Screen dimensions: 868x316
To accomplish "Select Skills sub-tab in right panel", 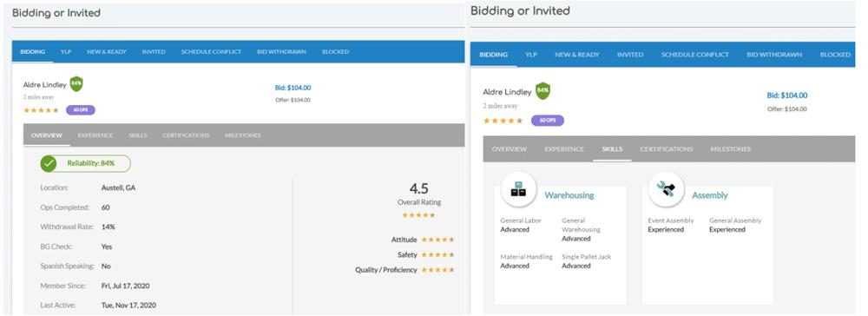I will 612,148.
